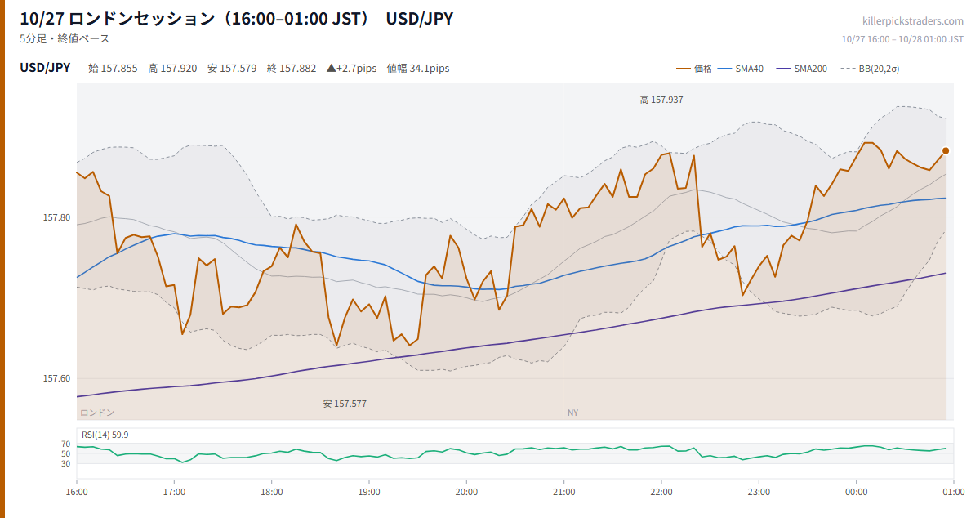
Task: Click the 19:00 time axis label
Action: [x=369, y=493]
